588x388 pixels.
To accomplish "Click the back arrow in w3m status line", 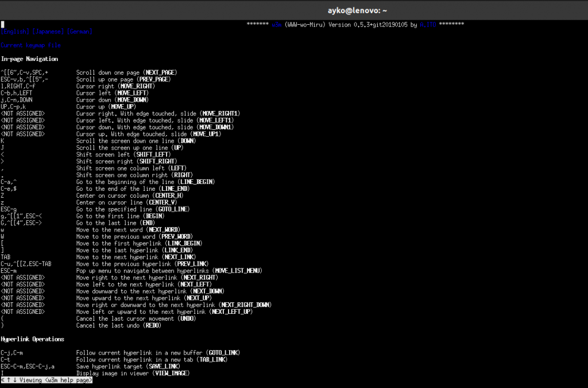I will coord(3,380).
